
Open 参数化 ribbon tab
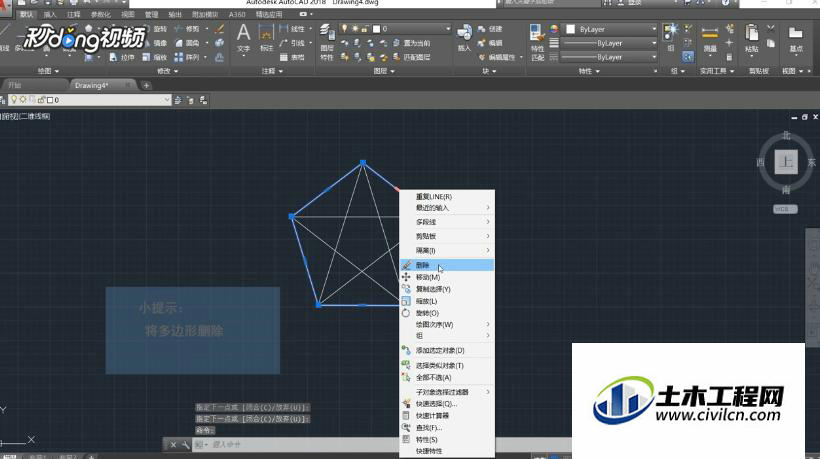pyautogui.click(x=100, y=14)
